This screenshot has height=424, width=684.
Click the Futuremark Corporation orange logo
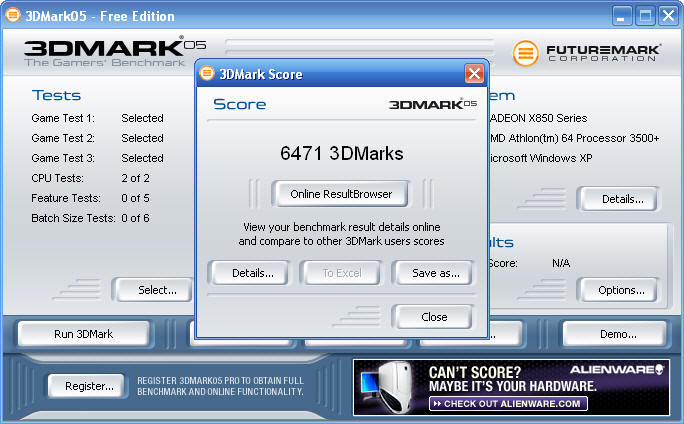pos(525,53)
